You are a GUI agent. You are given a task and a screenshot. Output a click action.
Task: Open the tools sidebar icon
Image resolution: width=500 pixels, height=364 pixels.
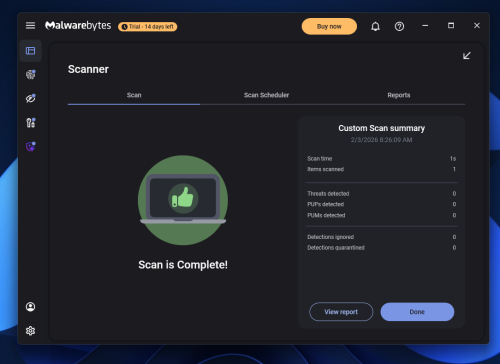pyautogui.click(x=30, y=123)
